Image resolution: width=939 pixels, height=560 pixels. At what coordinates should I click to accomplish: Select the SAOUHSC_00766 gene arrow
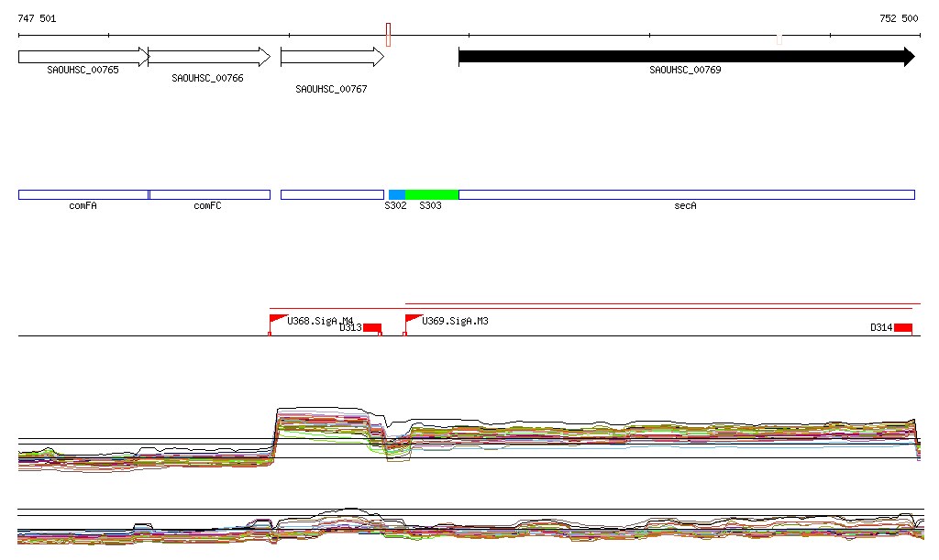pyautogui.click(x=208, y=57)
